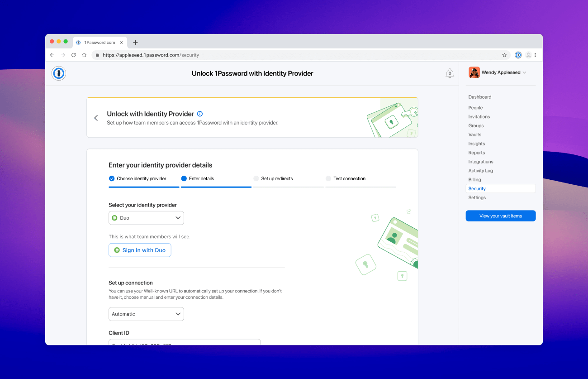Click the reload page icon
Screen dimensions: 588x379
tap(73, 55)
